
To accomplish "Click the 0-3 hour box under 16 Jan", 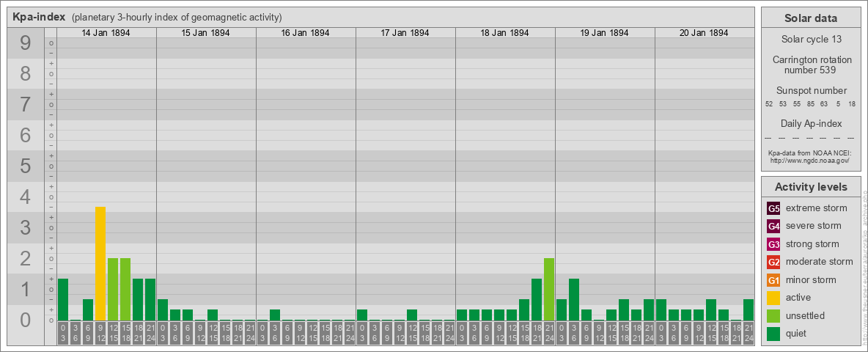I will (x=262, y=334).
